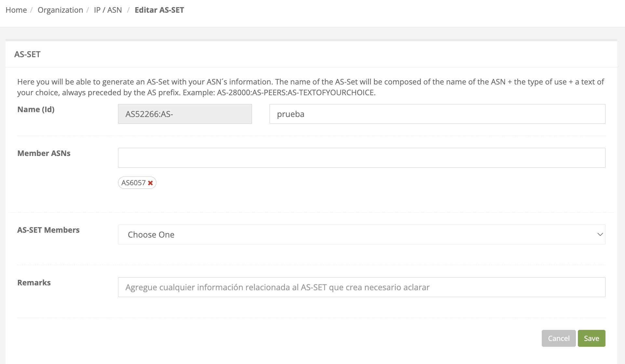Click the AS-SET Members label
Viewport: 625px width, 364px height.
(x=48, y=230)
